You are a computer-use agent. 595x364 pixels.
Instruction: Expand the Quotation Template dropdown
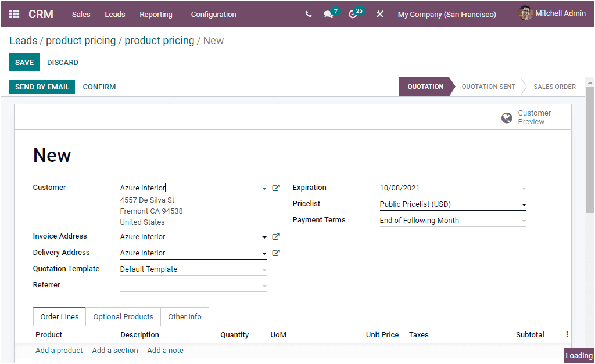[264, 269]
